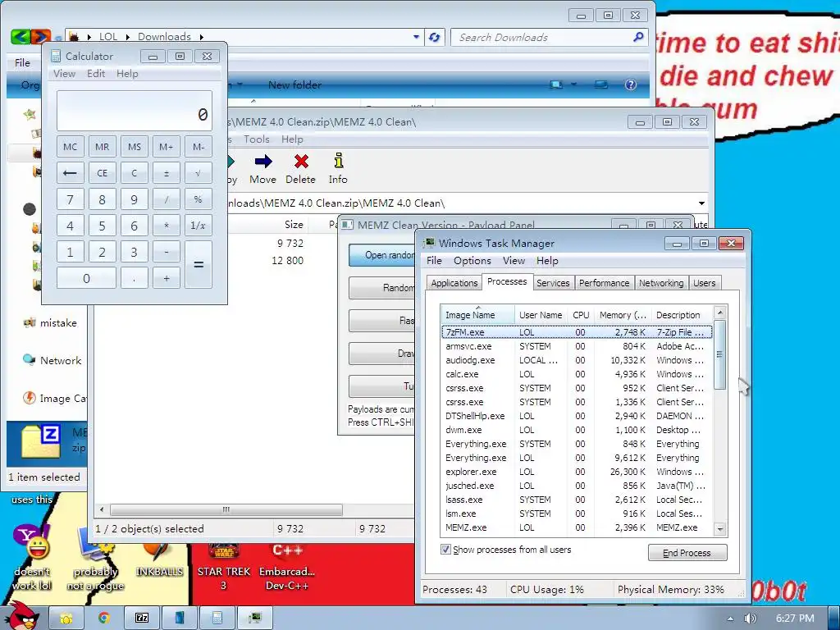Switch to the Services tab
This screenshot has width=840, height=630.
point(553,283)
